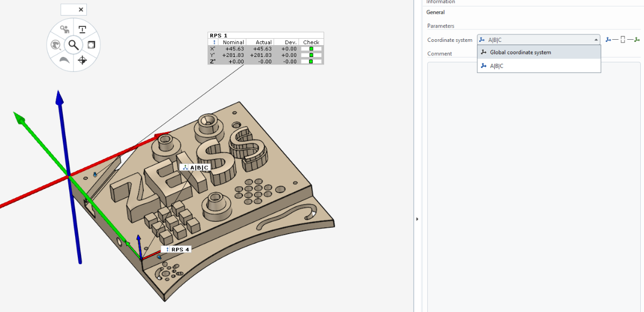Screen dimensions: 644x312
Task: Click the frame selection icon in radial menu
Action: [91, 45]
